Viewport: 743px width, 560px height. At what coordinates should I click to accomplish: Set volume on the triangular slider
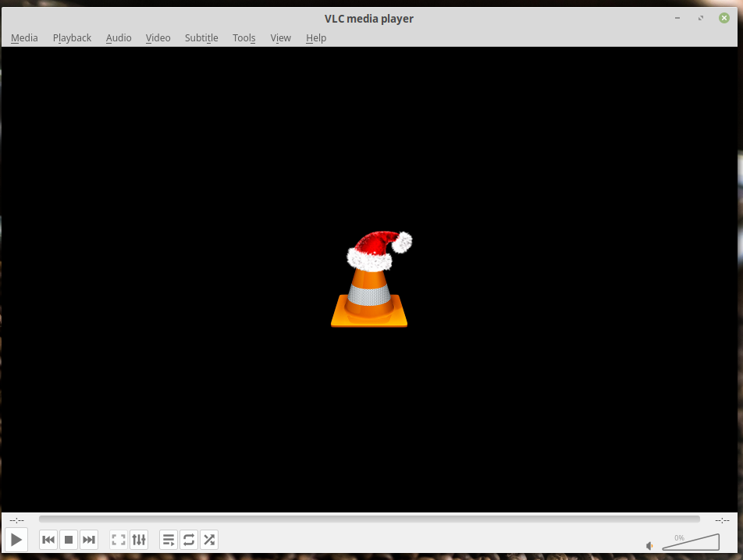[x=691, y=543]
